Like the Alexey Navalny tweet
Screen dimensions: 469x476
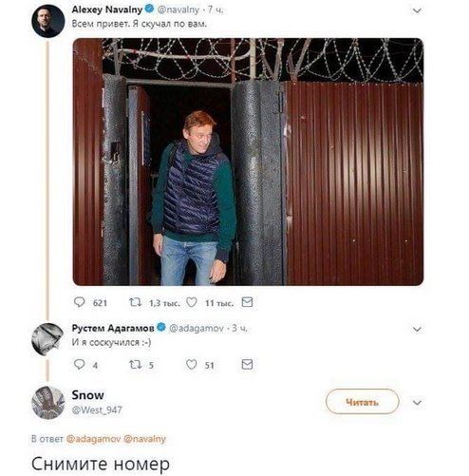click(x=192, y=303)
